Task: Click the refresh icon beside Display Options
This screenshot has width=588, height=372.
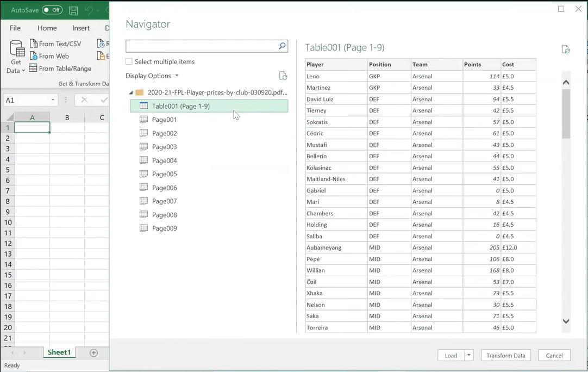Action: 283,76
